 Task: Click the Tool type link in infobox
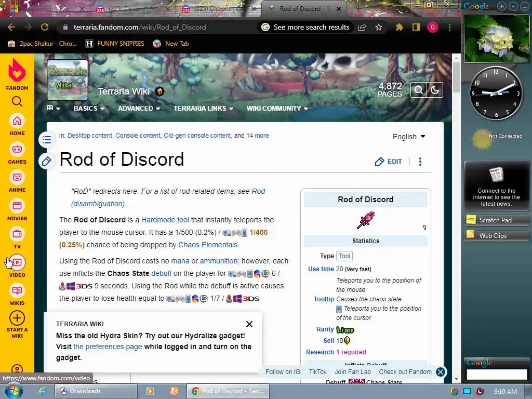(x=344, y=256)
